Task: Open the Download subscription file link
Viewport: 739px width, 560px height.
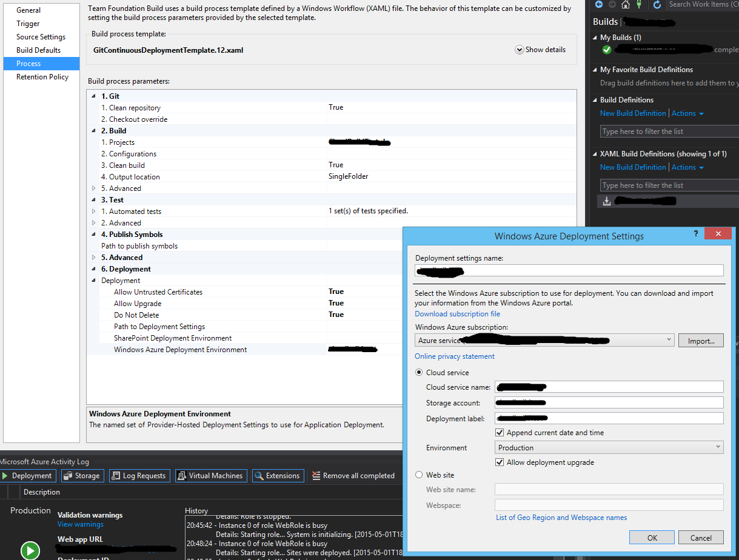Action: 458,314
